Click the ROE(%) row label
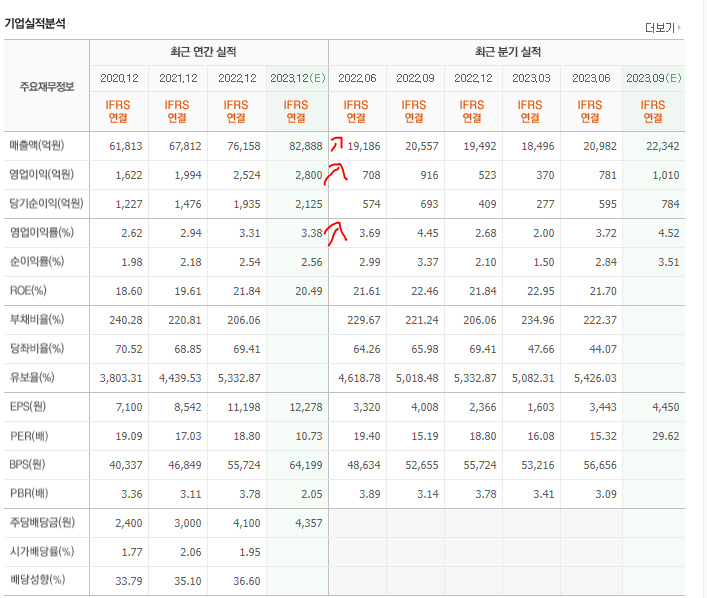Viewport: 707px width, 598px height. pyautogui.click(x=28, y=290)
